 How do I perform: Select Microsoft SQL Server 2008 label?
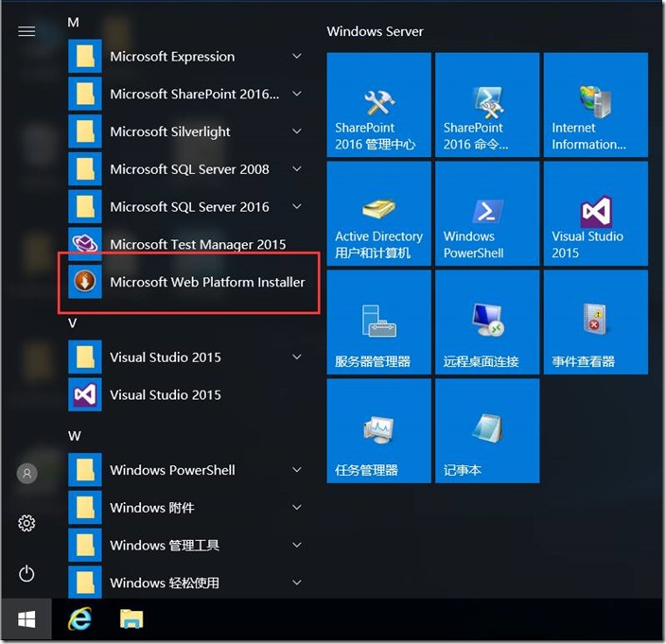point(189,169)
